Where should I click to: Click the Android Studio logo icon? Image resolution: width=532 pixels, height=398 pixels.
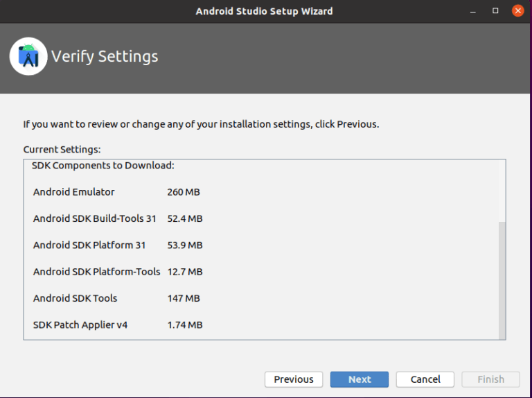(x=28, y=56)
